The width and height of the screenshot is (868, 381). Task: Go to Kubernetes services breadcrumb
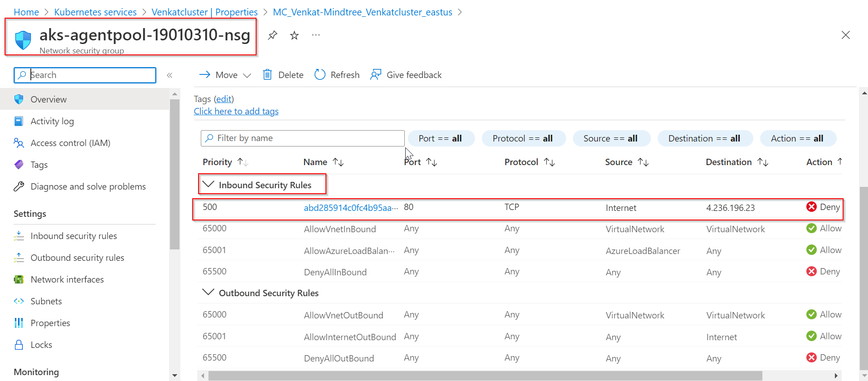point(95,12)
